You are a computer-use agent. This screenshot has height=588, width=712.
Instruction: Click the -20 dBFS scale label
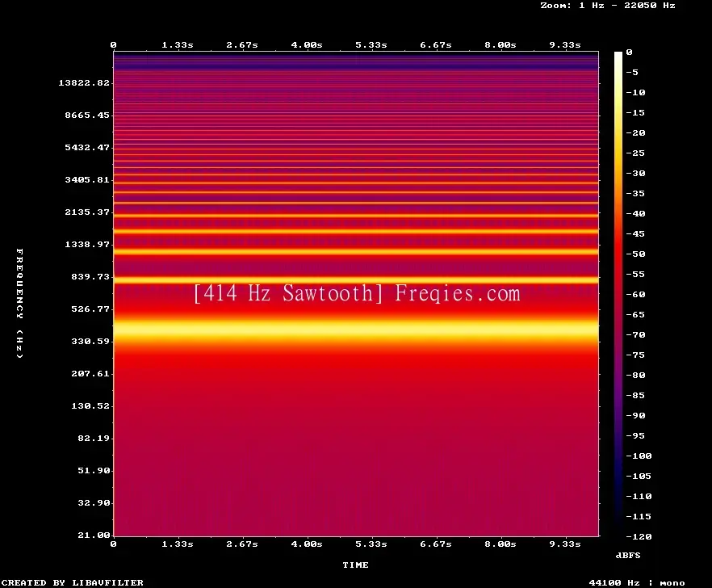[x=635, y=132]
